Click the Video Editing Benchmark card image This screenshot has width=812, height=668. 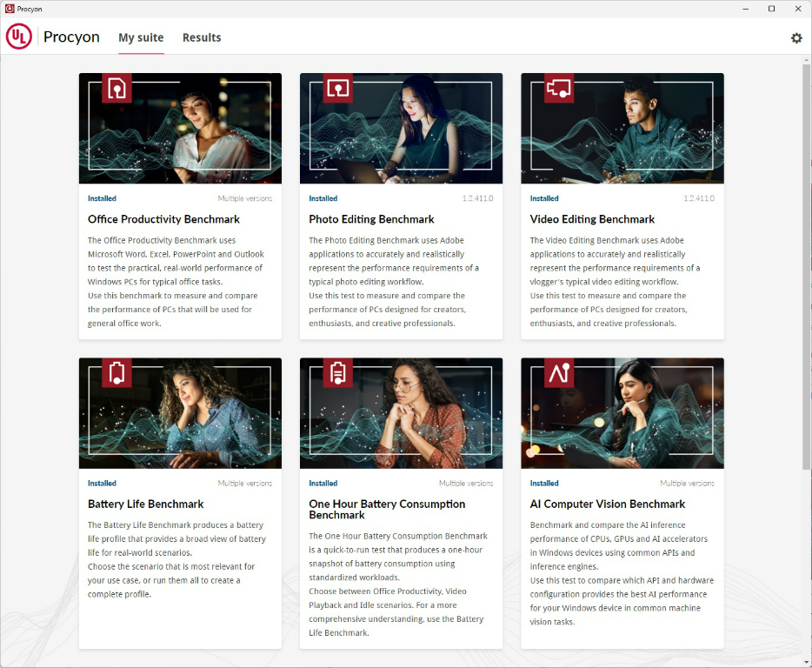(622, 129)
